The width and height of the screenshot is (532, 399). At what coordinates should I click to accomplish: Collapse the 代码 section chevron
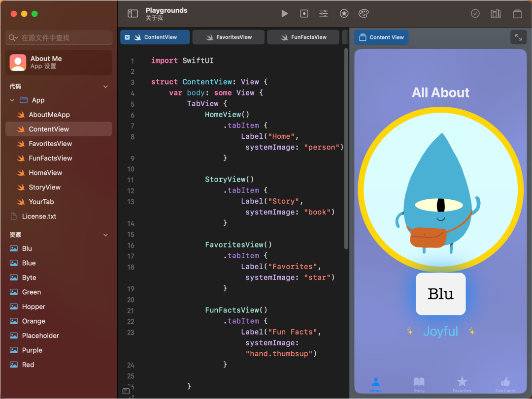tap(105, 87)
